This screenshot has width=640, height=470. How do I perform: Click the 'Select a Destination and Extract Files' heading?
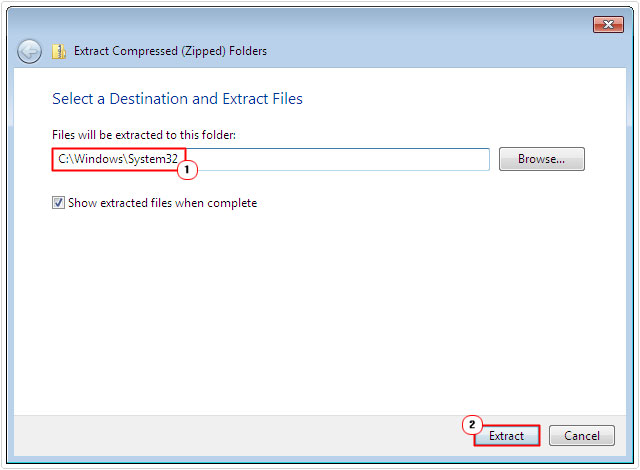tap(178, 99)
